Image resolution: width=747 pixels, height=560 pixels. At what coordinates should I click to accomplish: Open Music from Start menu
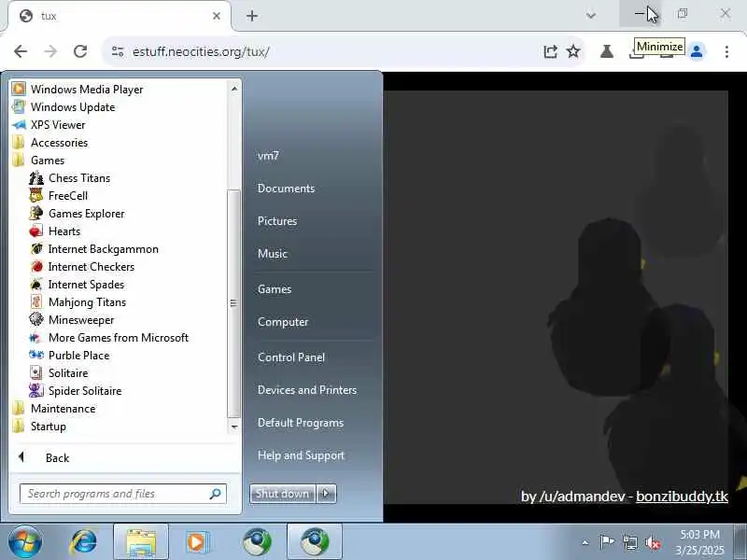273,253
